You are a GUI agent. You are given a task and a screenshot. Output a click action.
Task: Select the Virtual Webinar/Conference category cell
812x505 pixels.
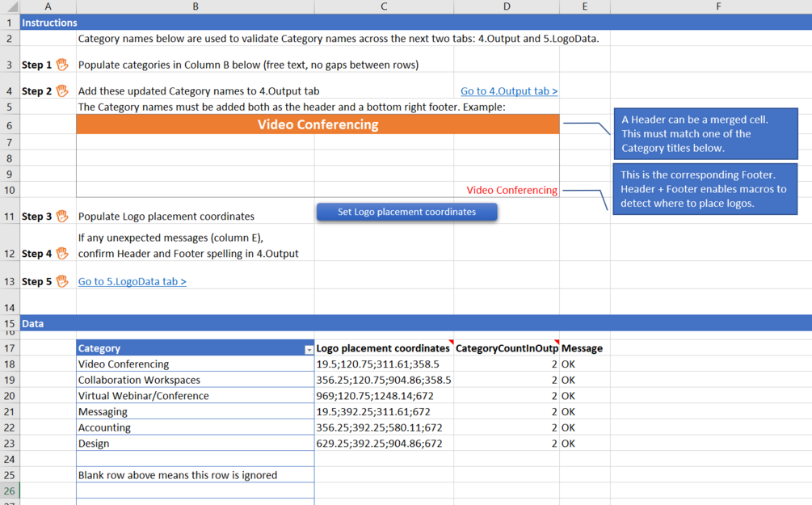tap(196, 396)
